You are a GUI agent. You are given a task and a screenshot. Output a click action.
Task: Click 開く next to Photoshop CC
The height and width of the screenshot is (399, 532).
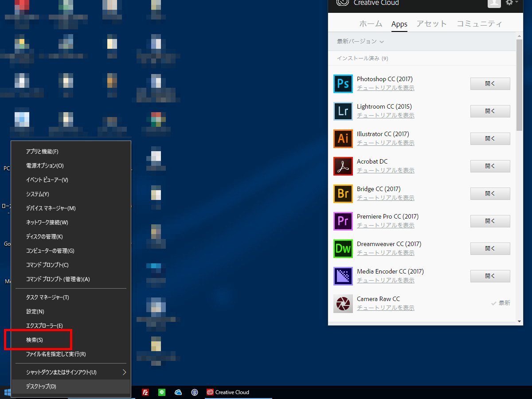(x=490, y=84)
